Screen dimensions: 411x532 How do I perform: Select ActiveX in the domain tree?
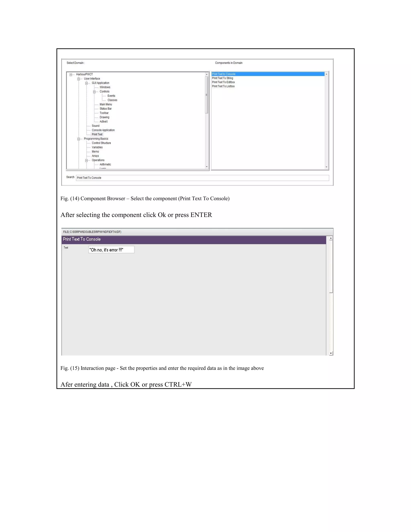104,121
